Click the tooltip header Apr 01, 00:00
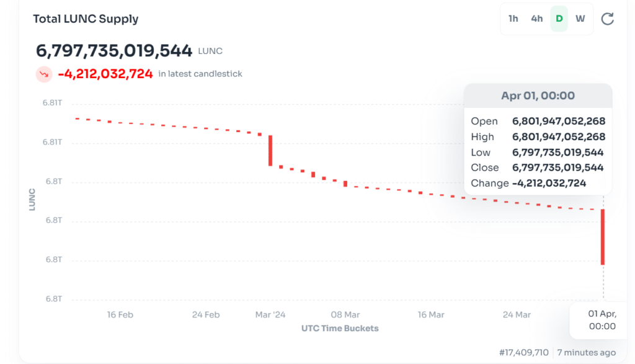The width and height of the screenshot is (635, 364). point(538,96)
